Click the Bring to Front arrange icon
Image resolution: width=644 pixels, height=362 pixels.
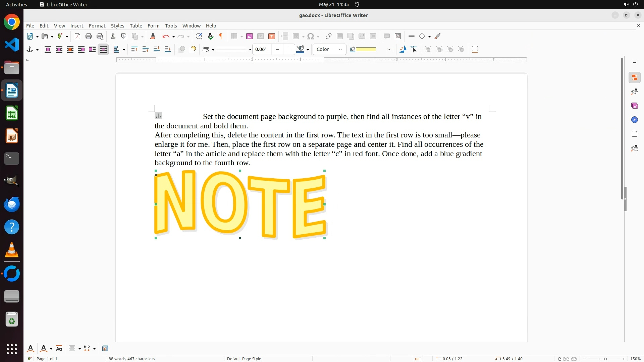[x=135, y=49]
